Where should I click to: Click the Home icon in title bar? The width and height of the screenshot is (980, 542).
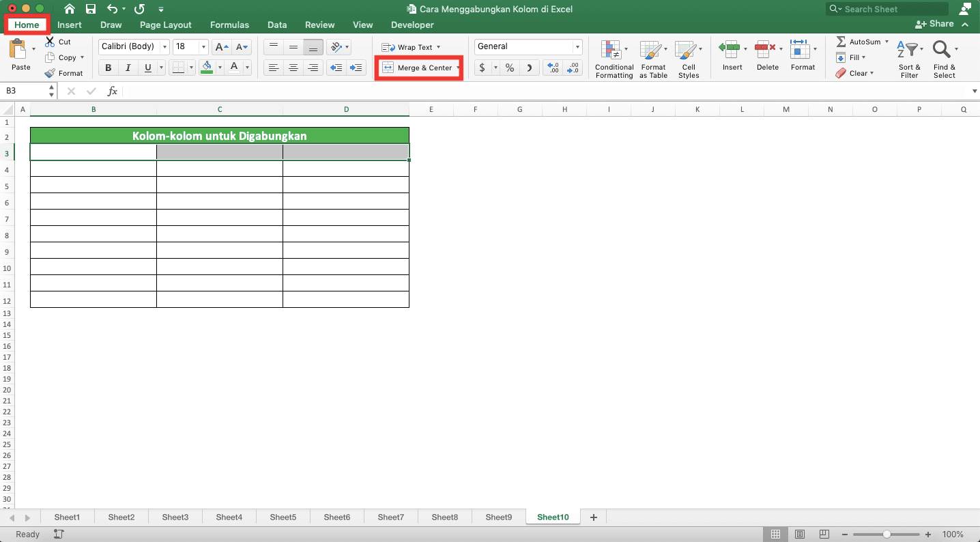coord(69,9)
